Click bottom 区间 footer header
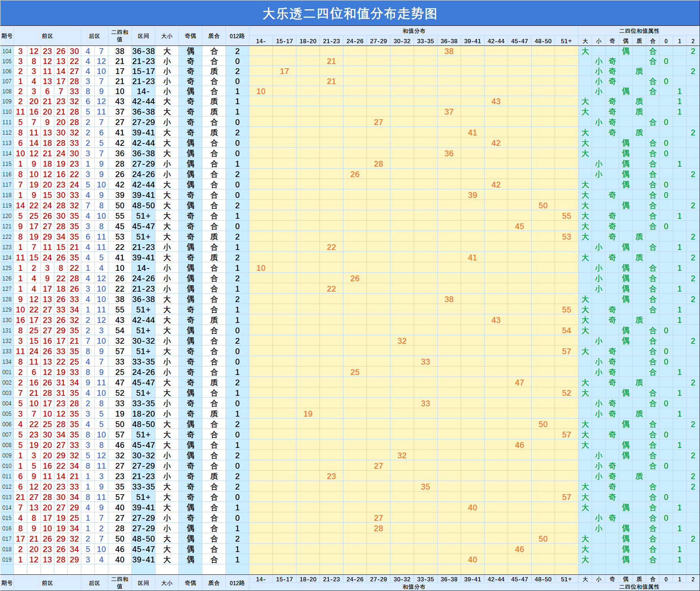The width and height of the screenshot is (700, 591). point(143,583)
